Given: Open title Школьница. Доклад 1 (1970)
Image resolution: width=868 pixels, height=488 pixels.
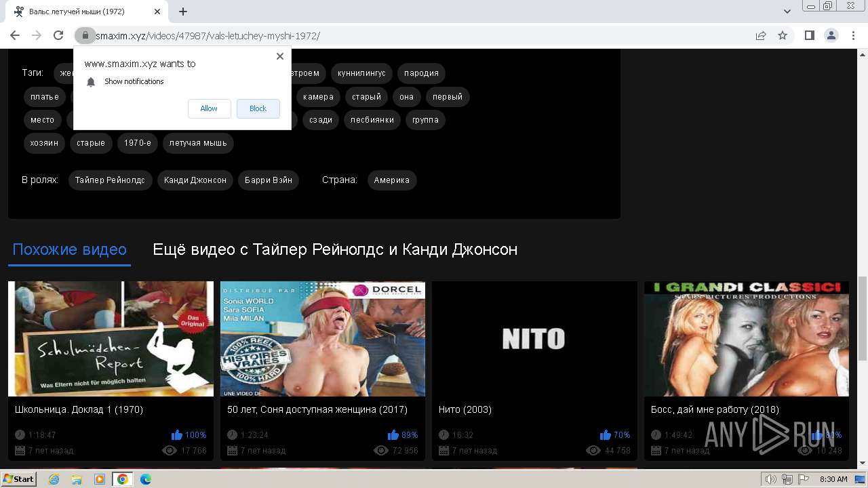Looking at the screenshot, I should coord(79,409).
